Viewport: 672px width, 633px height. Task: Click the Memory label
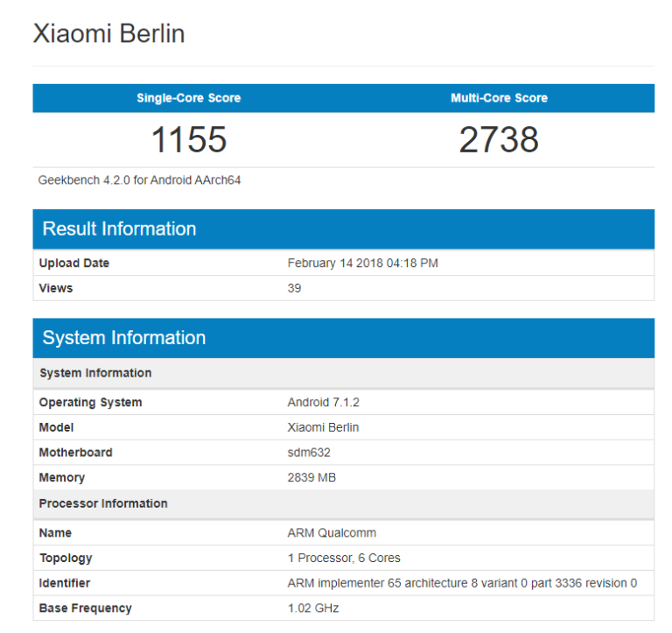(62, 478)
